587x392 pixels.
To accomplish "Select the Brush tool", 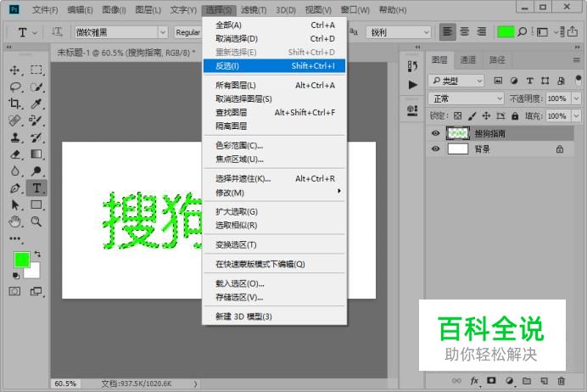I will (x=36, y=120).
